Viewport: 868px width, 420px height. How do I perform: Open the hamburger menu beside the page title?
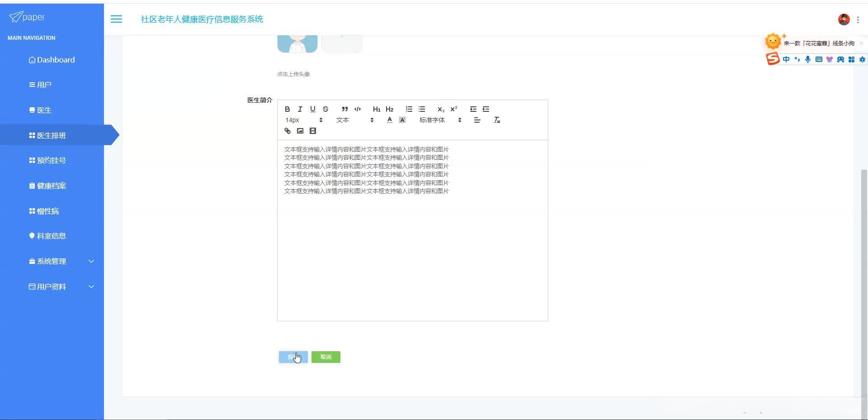coord(116,19)
